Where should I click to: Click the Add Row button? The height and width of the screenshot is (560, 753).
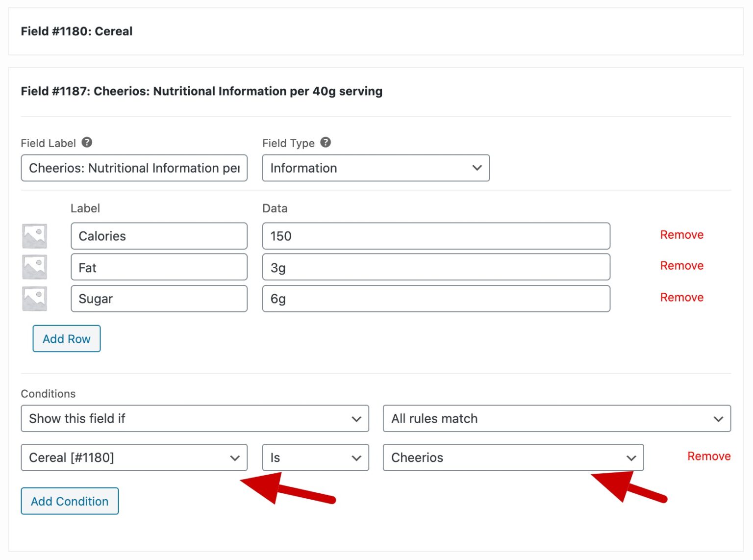[x=67, y=339]
